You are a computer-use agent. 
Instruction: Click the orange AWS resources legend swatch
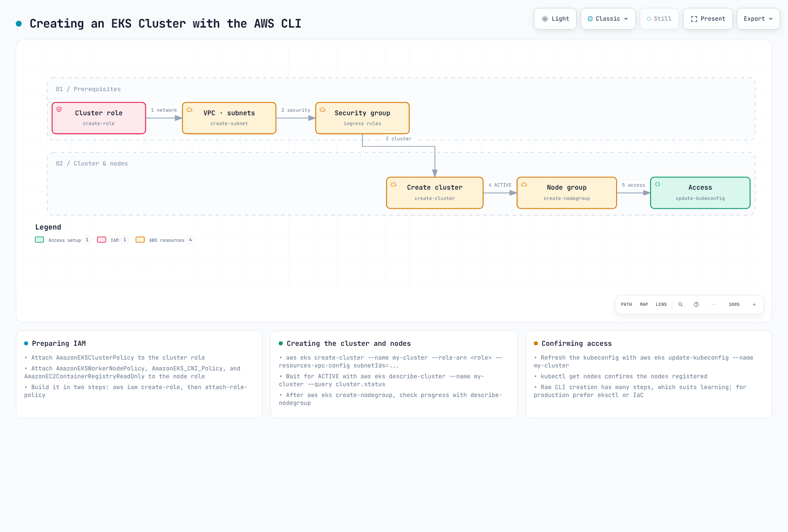140,240
